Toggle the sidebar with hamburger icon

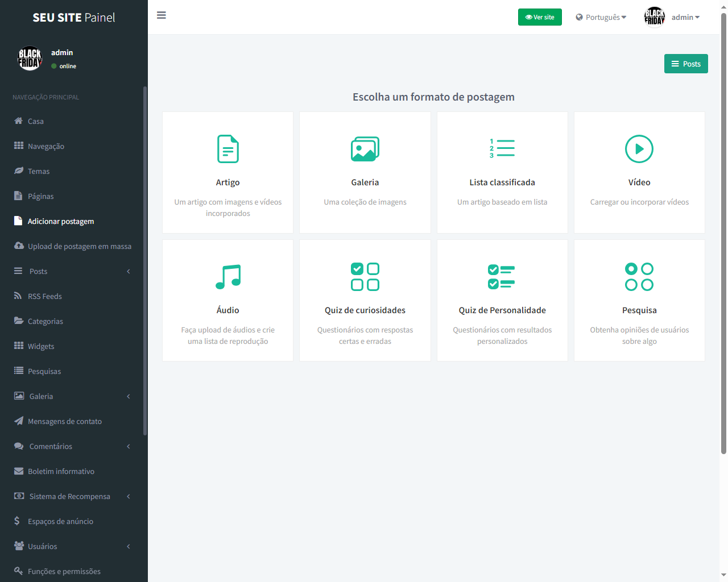(162, 15)
